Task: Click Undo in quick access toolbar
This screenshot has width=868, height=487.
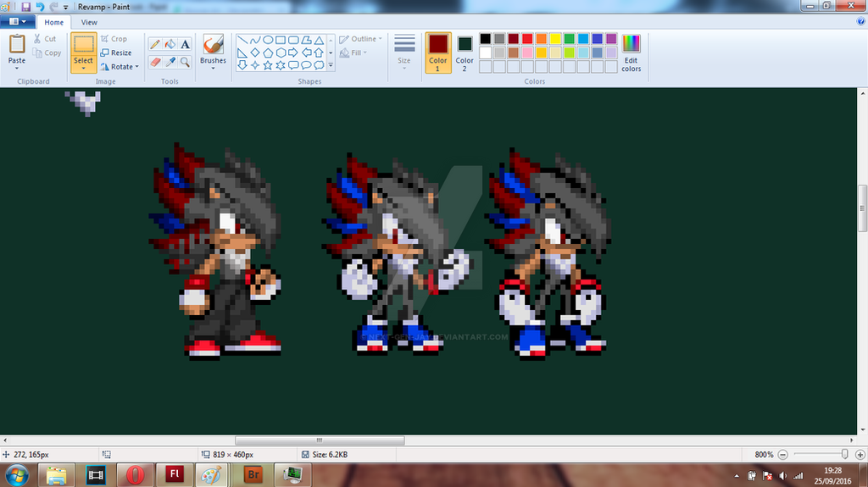Action: point(40,7)
